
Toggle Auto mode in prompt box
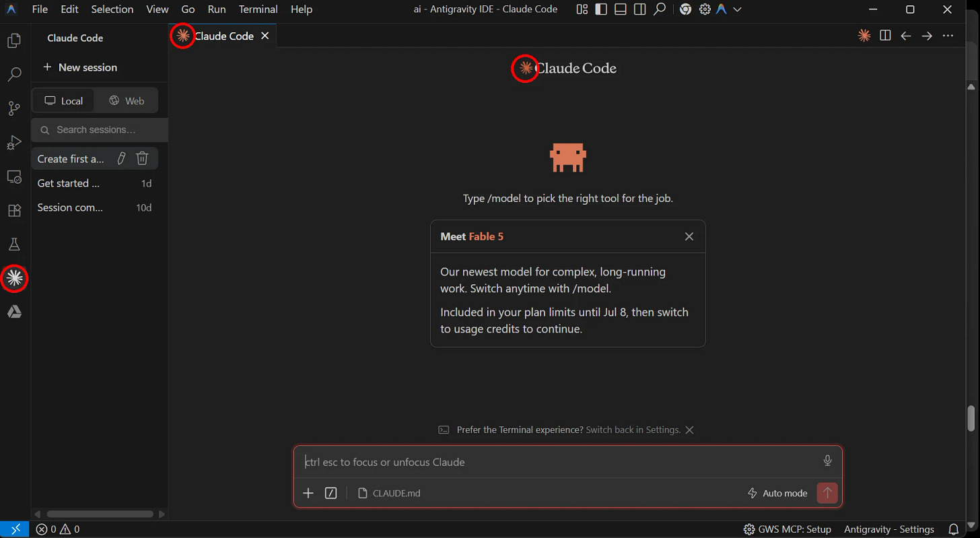(x=777, y=493)
